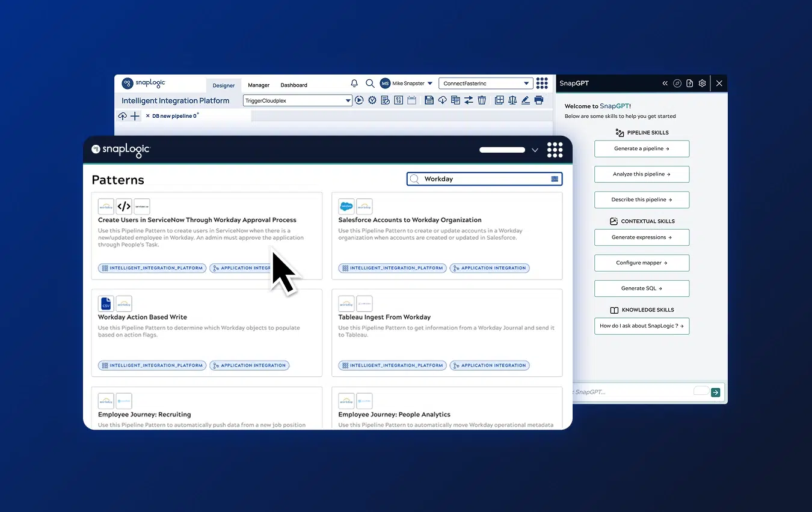Click the save pipeline floppy disk icon
The height and width of the screenshot is (512, 812).
(429, 100)
